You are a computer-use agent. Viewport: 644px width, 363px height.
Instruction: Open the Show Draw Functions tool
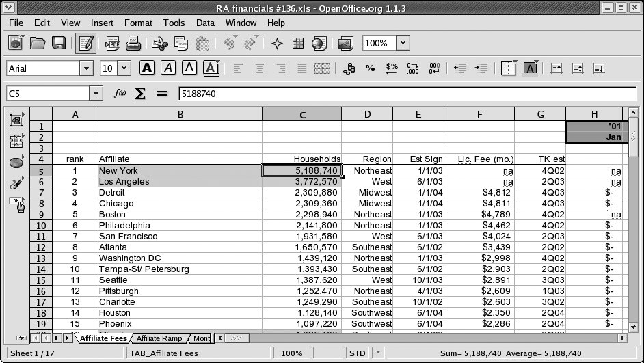point(16,183)
